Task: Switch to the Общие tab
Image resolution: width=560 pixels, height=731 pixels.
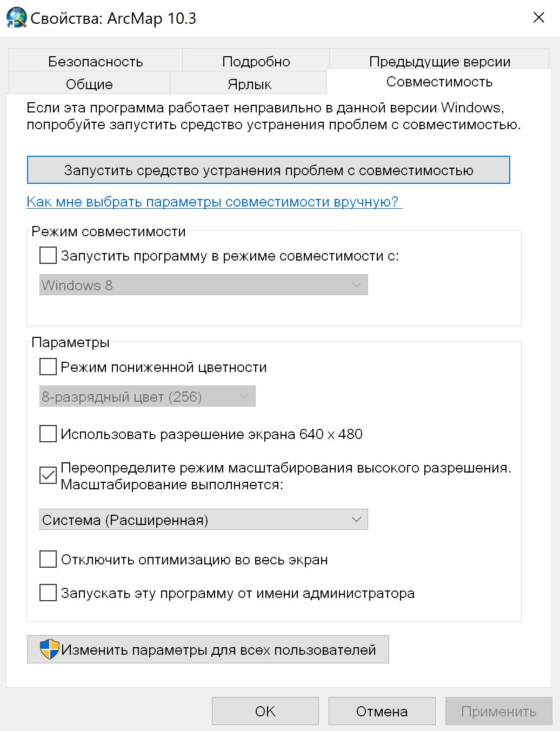Action: coord(89,84)
